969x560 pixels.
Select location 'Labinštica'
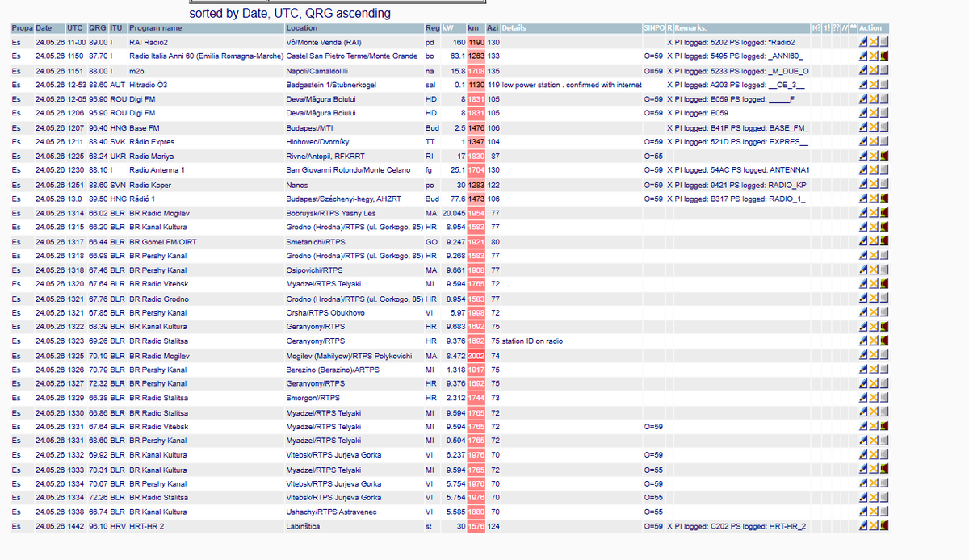pos(303,526)
